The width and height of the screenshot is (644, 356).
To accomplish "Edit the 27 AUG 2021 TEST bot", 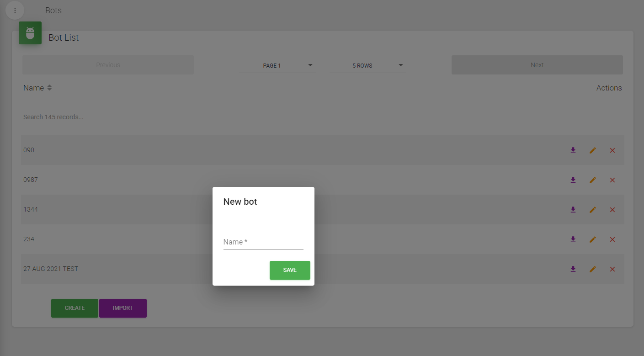I will (x=593, y=269).
